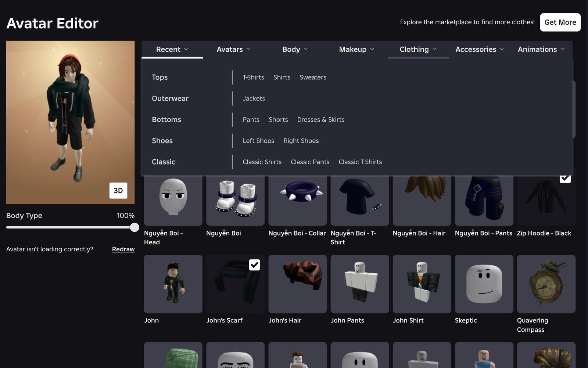Switch avatar preview to 3D

[118, 191]
